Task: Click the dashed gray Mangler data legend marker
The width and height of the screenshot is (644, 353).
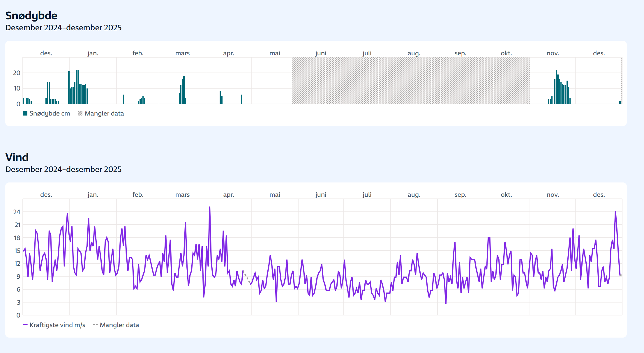Action: [95, 325]
